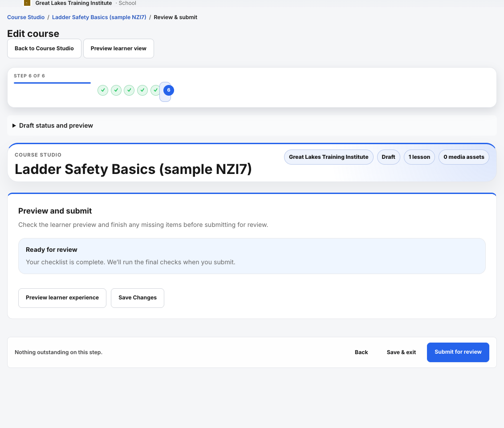
Task: Click the 0 media assets chip
Action: pos(463,157)
